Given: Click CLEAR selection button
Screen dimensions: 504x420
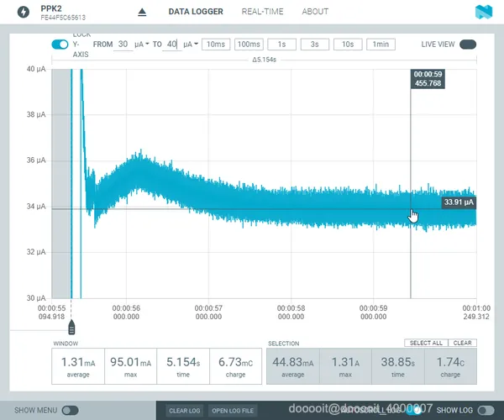Looking at the screenshot, I should 463,343.
